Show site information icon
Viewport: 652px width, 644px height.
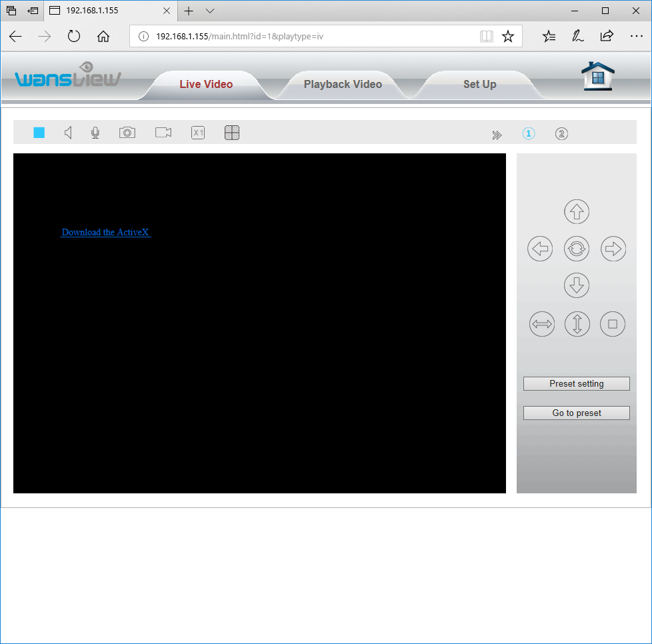[x=143, y=37]
